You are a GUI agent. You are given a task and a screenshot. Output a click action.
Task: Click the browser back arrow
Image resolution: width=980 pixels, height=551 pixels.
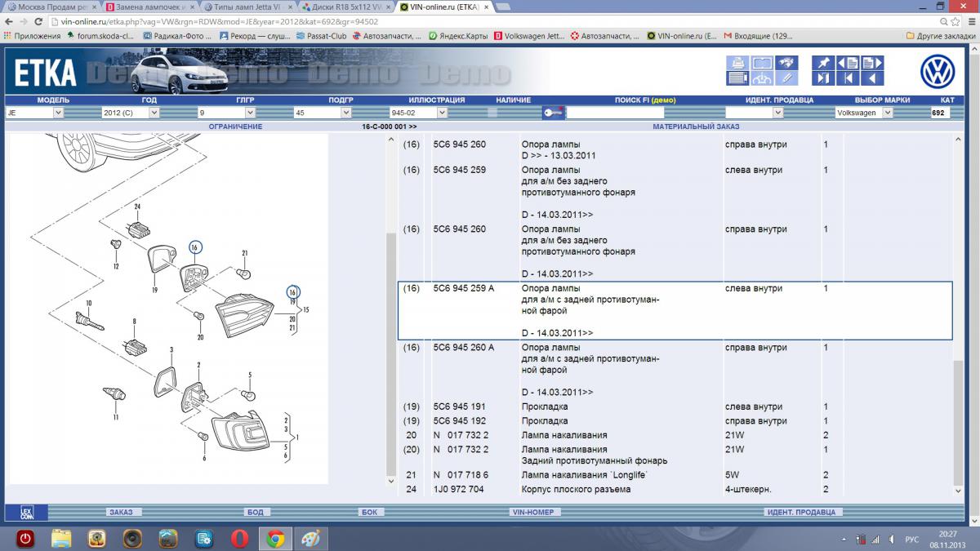(9, 21)
